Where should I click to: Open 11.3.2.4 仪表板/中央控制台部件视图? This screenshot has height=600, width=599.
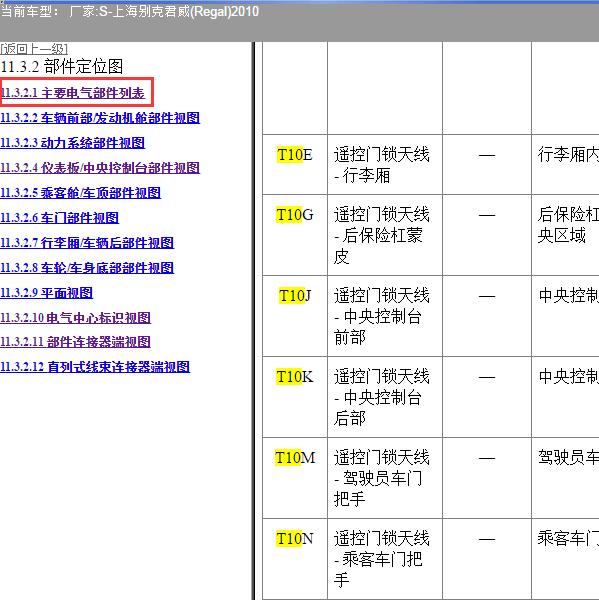100,168
